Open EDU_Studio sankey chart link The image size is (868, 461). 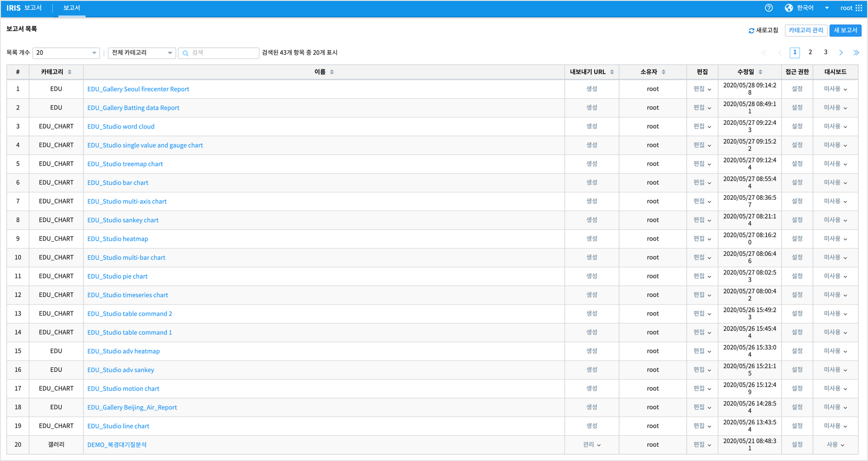point(123,220)
